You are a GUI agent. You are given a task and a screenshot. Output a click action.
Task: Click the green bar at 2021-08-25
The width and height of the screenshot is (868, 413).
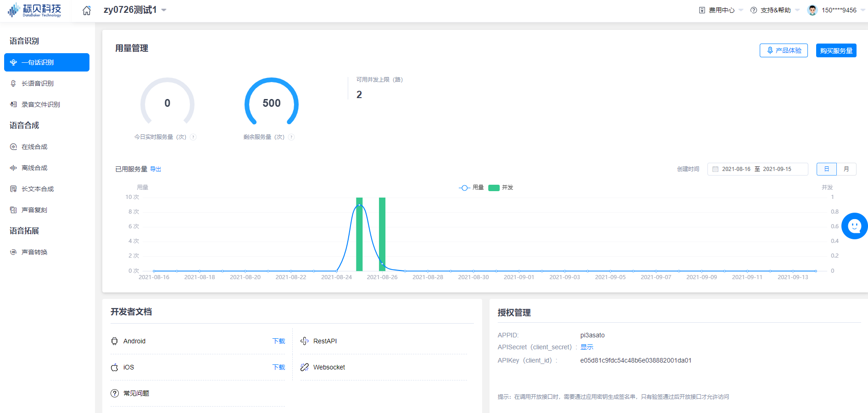point(359,234)
